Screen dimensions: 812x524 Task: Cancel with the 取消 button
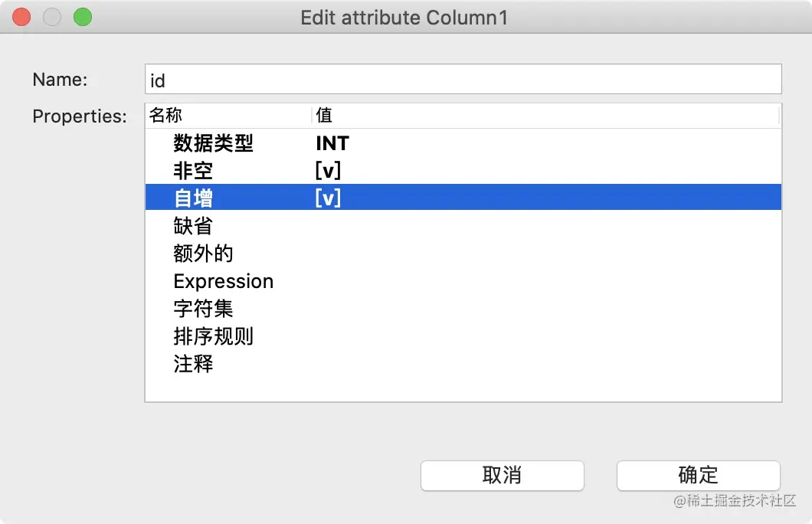503,475
